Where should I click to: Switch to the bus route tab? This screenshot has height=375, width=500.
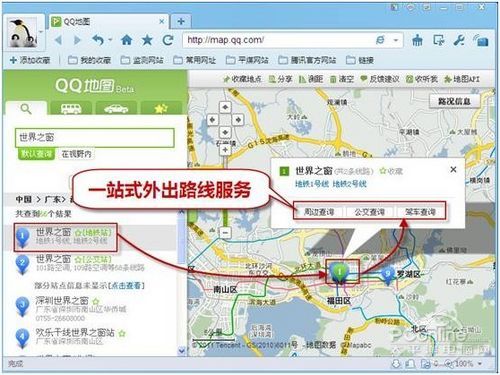click(71, 109)
